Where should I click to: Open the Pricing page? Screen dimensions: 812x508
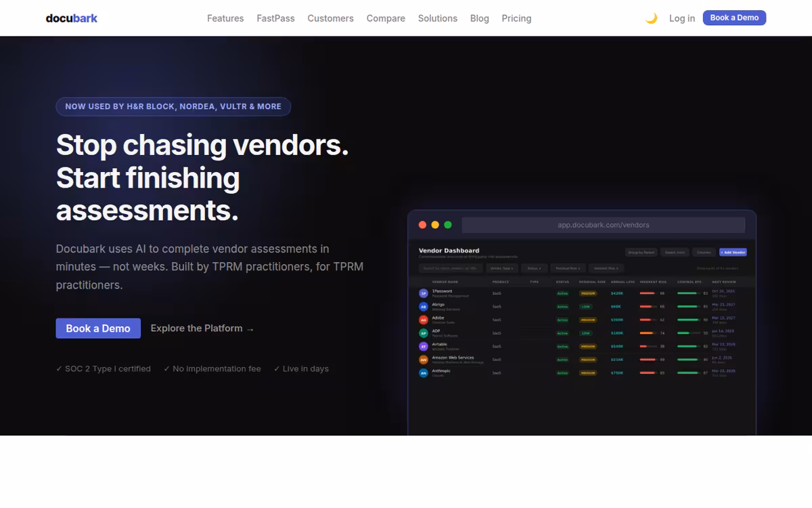pos(516,18)
